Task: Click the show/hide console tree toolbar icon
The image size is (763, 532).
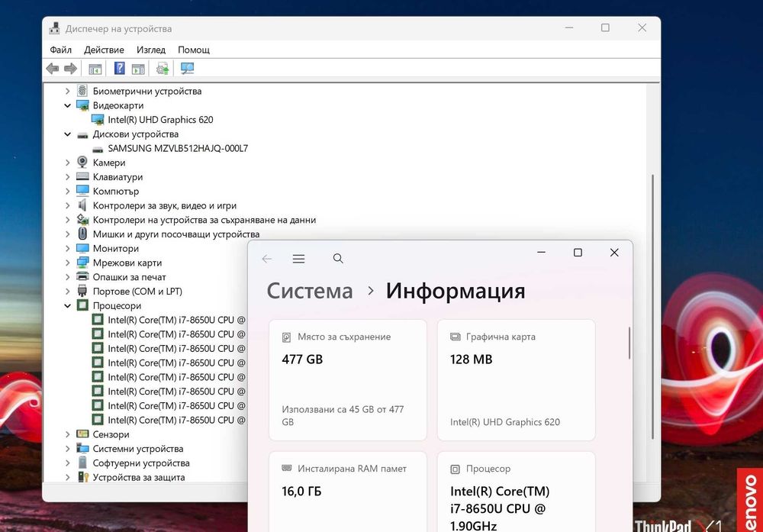Action: tap(95, 69)
